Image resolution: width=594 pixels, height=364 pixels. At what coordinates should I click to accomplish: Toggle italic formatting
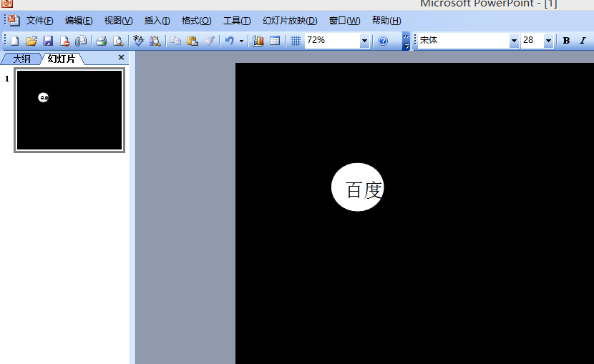coord(583,41)
